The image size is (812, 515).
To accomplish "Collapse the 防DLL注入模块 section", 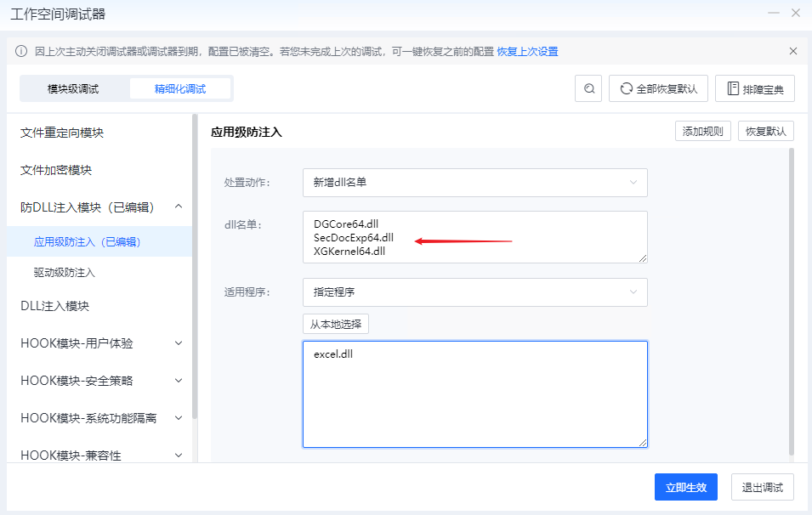I will tap(179, 207).
